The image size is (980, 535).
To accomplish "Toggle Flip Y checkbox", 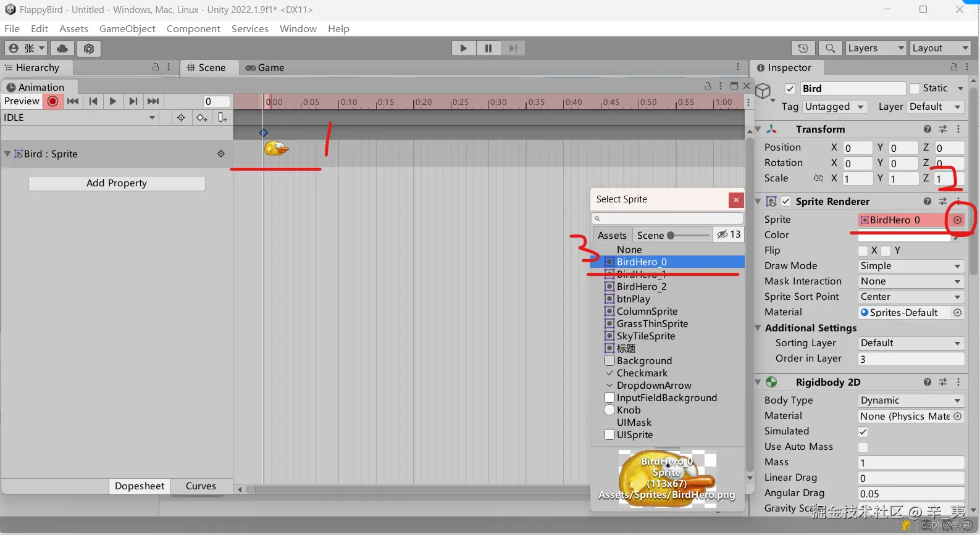I will click(886, 251).
